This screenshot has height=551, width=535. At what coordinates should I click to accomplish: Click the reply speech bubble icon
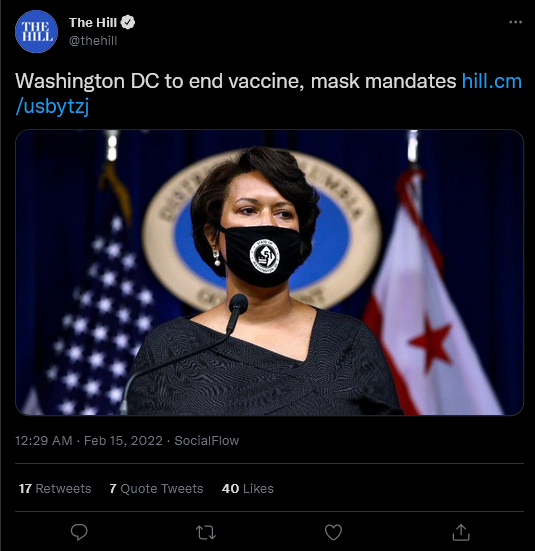[x=79, y=532]
